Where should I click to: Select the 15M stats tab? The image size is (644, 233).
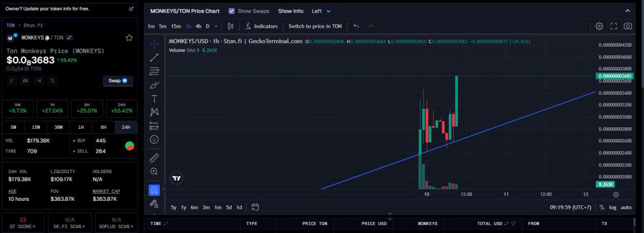coord(36,127)
